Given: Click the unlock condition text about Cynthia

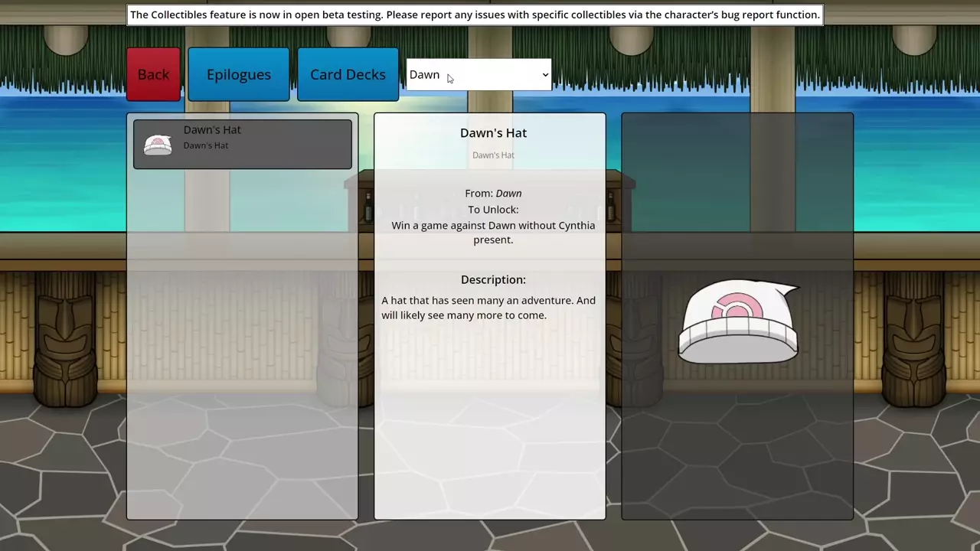Looking at the screenshot, I should [493, 233].
